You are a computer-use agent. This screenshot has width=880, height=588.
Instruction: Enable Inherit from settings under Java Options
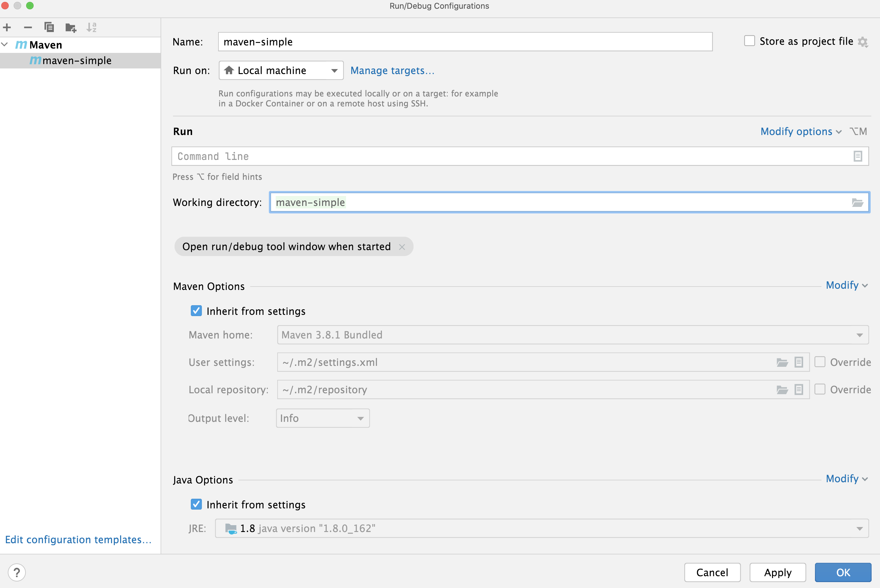(197, 504)
